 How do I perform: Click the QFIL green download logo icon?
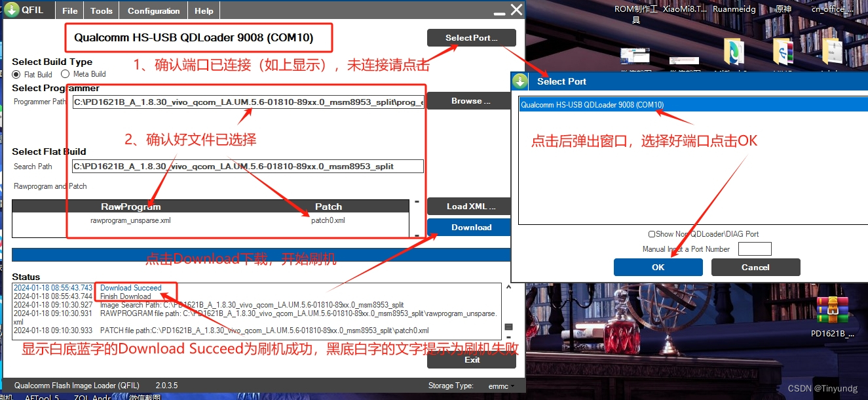tap(11, 10)
